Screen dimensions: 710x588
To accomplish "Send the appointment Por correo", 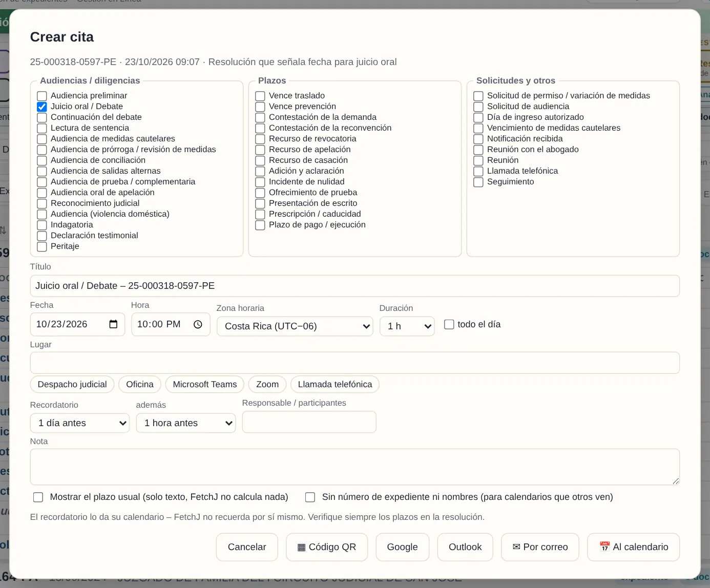I will pos(540,547).
